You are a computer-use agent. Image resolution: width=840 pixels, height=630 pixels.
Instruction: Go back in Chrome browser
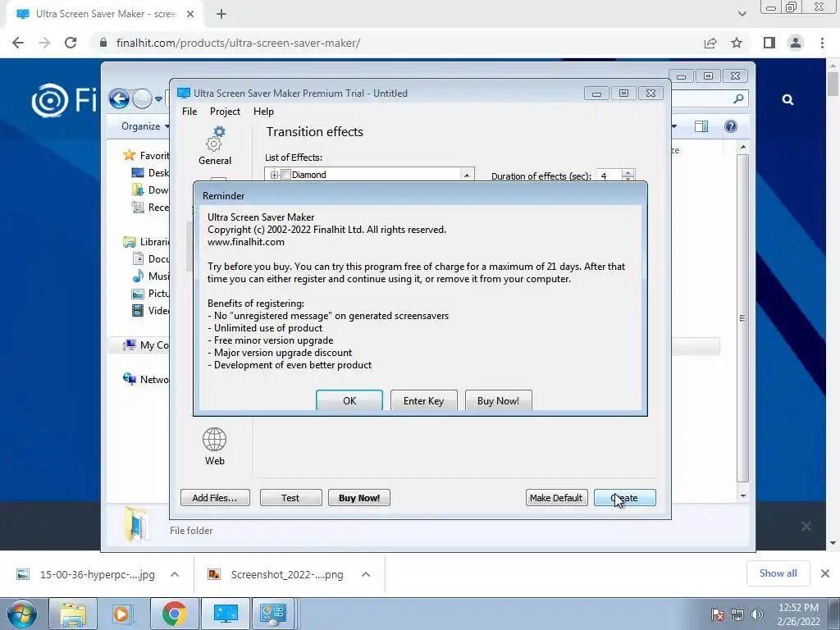[18, 43]
